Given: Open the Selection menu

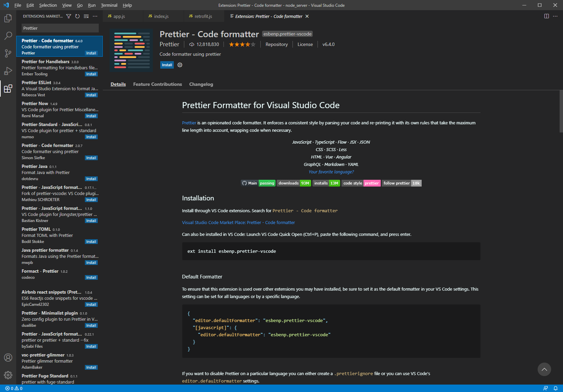Looking at the screenshot, I should [x=48, y=5].
